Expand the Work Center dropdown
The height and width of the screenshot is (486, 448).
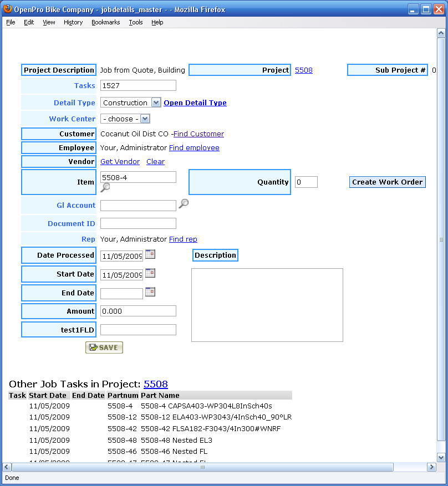(145, 119)
